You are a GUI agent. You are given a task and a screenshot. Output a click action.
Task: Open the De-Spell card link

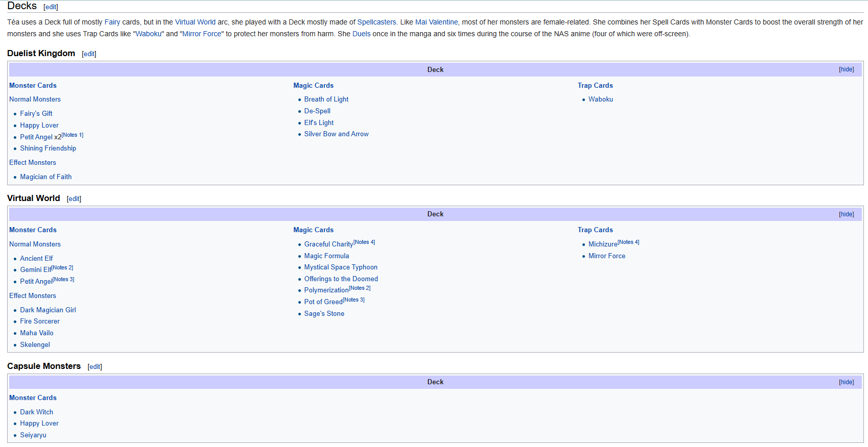coord(317,111)
